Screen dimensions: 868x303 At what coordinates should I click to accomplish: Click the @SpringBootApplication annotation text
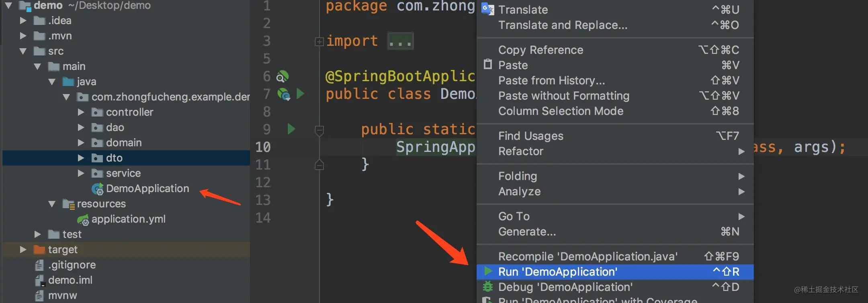400,76
